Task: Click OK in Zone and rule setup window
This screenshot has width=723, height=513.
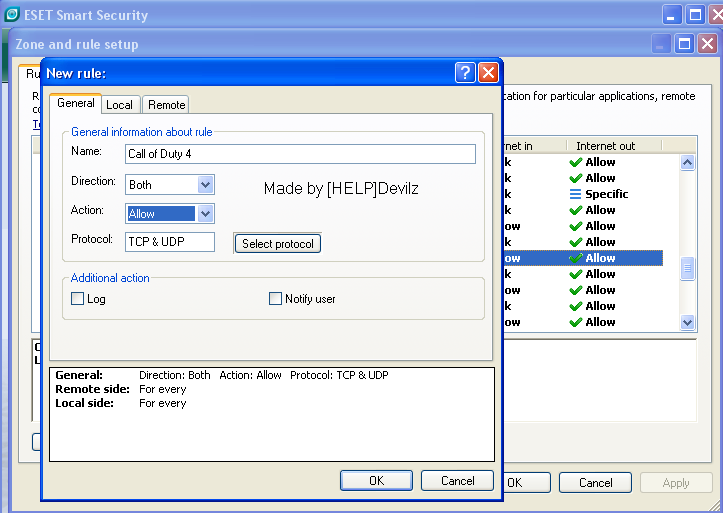Action: [x=526, y=483]
